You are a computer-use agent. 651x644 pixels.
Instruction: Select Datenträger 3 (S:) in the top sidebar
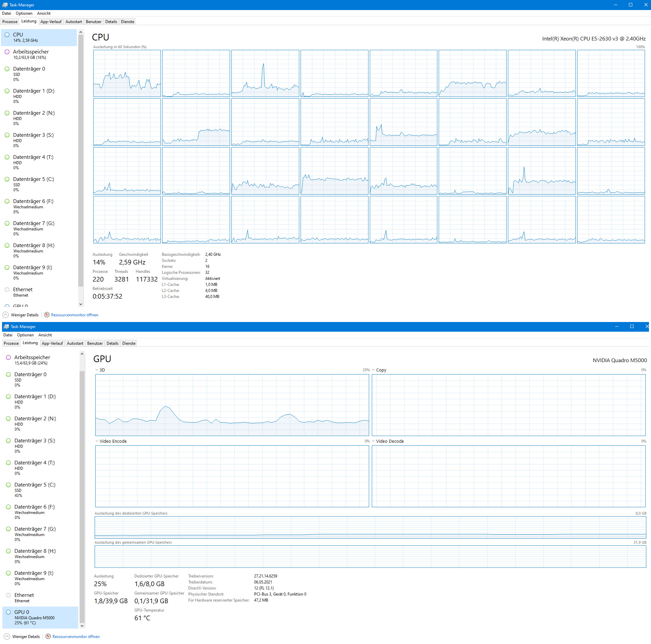click(33, 135)
